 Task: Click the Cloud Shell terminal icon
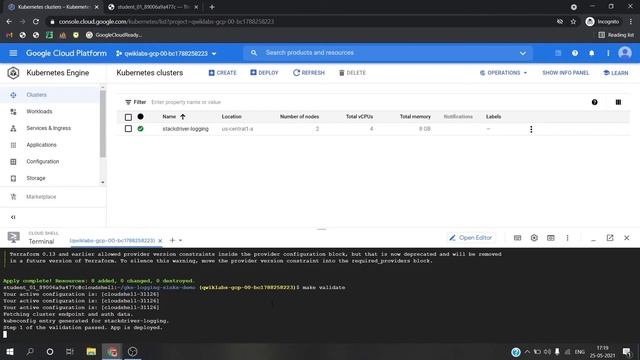[13, 237]
